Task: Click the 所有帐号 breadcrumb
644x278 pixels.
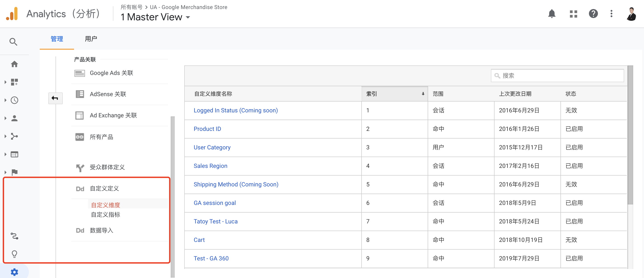Action: point(131,7)
